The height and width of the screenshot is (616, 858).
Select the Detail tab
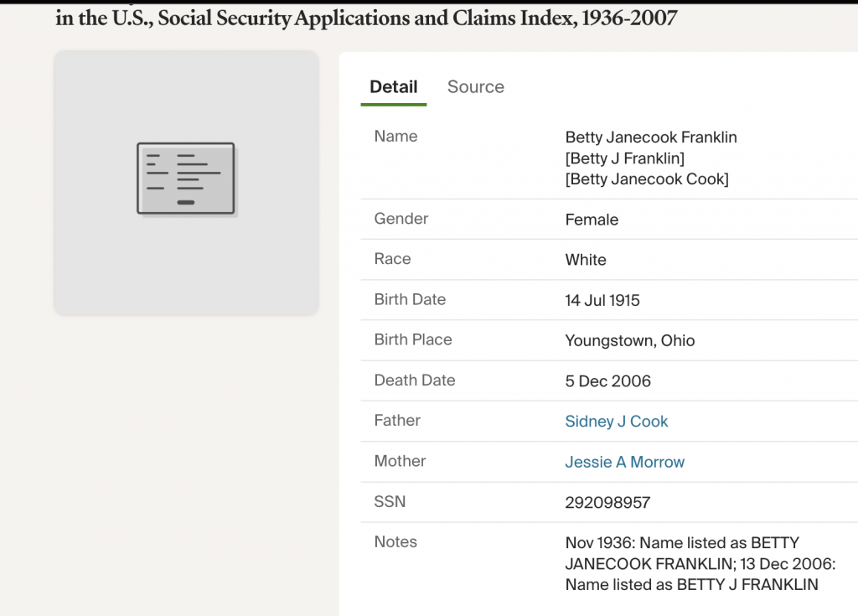click(393, 87)
